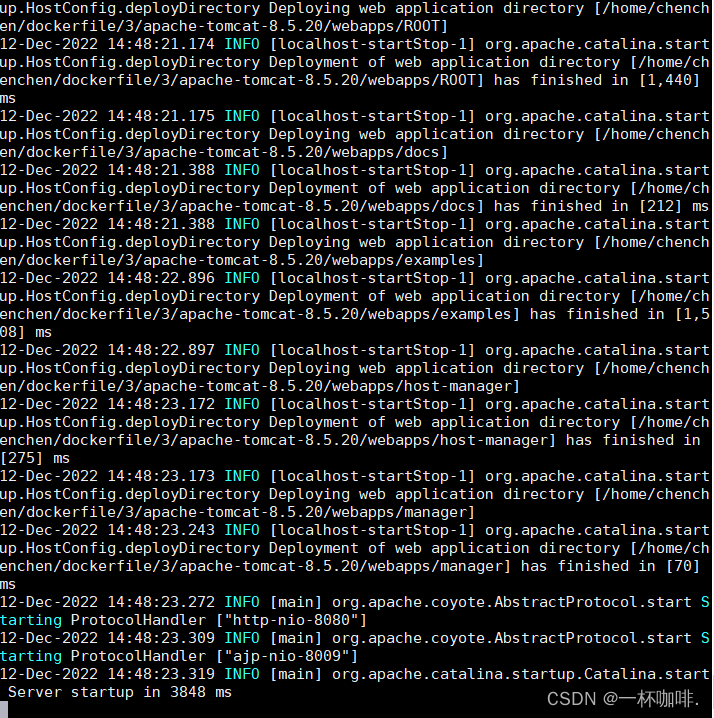This screenshot has height=718, width=714.
Task: Click [localhost-startStop-1] on the 14:48:23.243 line
Action: tap(372, 530)
